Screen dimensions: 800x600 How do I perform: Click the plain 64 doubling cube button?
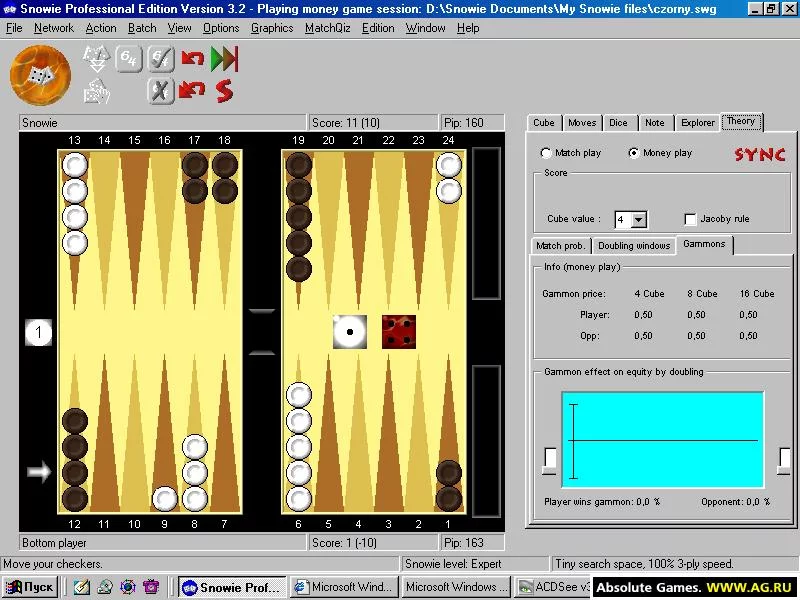coord(129,59)
